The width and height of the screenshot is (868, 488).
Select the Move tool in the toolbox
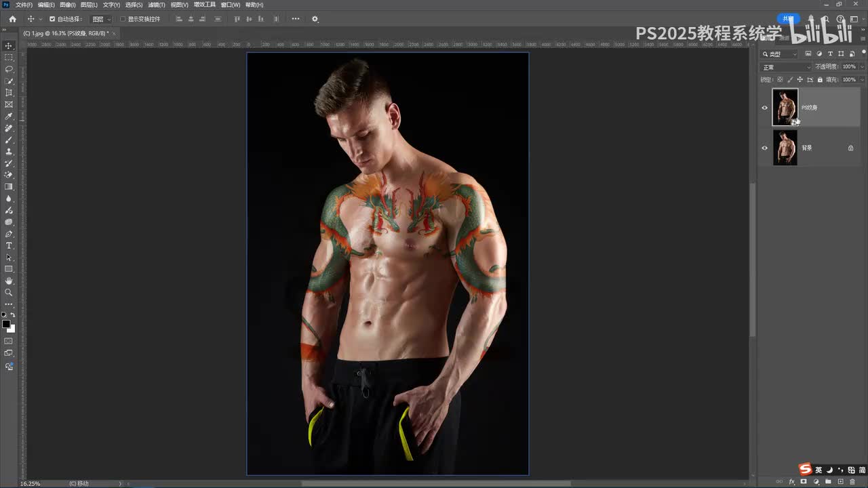(x=9, y=45)
